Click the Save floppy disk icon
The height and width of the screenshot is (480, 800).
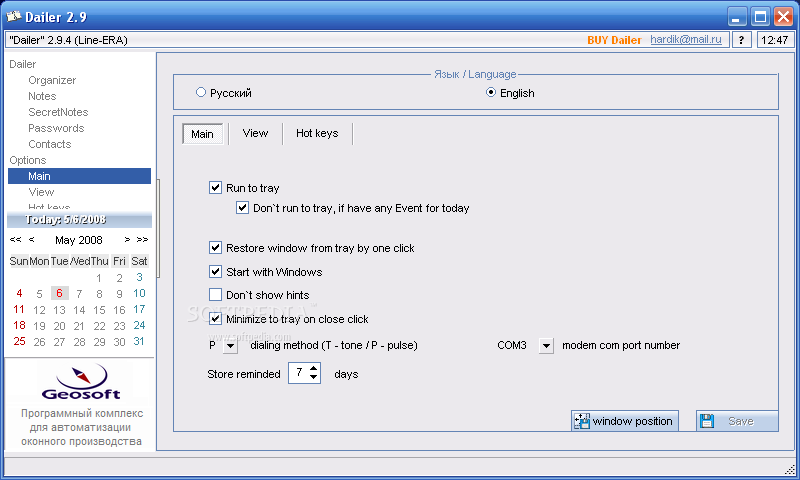click(707, 421)
